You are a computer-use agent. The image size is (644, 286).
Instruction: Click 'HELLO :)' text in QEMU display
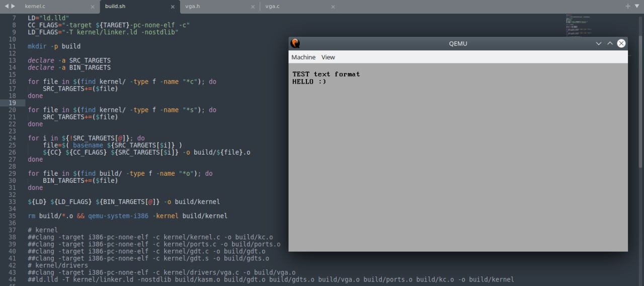(309, 82)
